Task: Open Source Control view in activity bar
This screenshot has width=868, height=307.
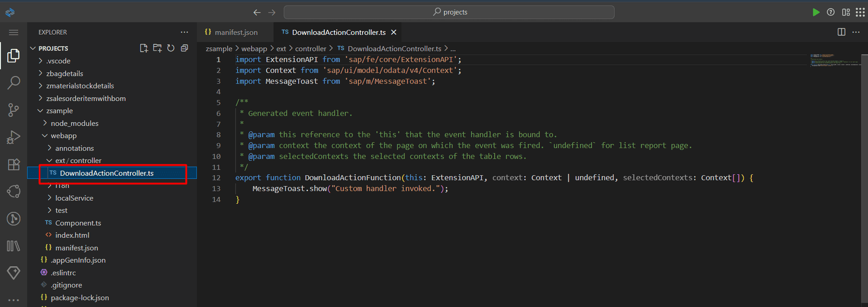Action: pyautogui.click(x=14, y=110)
